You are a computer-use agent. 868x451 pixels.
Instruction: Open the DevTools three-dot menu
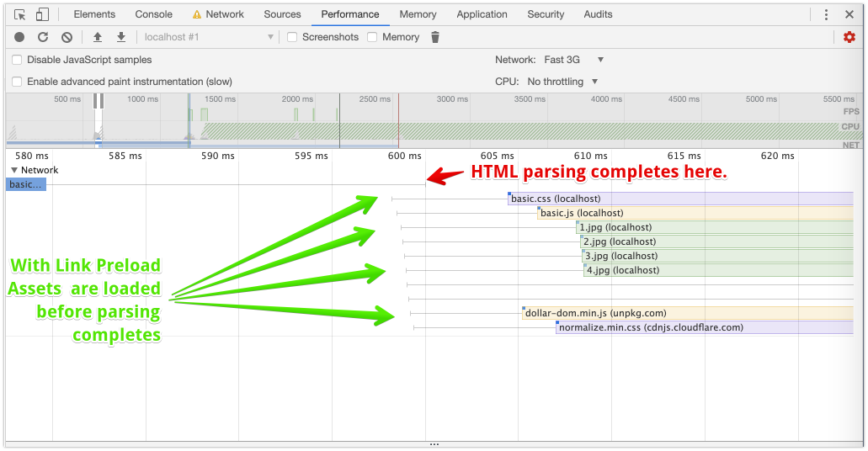pyautogui.click(x=826, y=14)
